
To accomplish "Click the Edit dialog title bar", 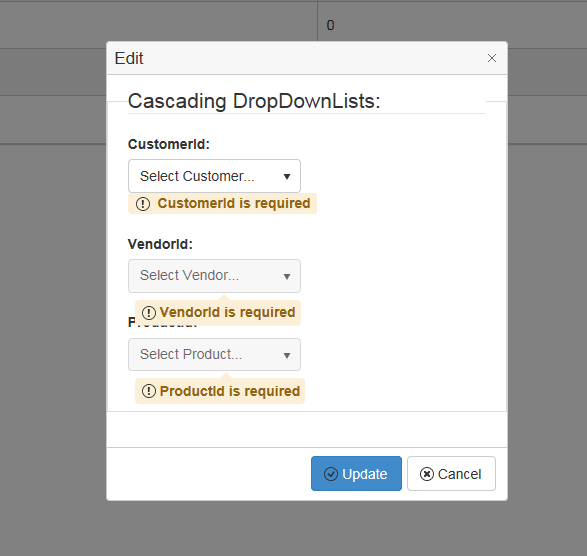I will point(307,58).
